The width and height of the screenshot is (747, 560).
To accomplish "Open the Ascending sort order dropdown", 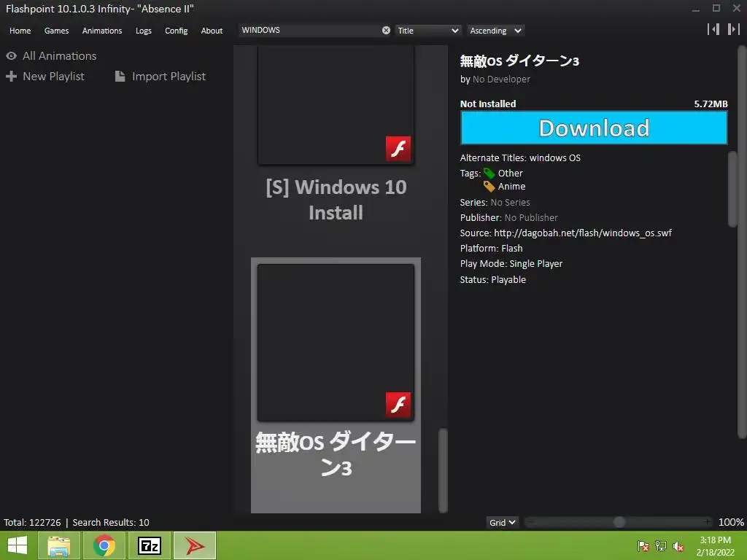I will click(x=495, y=31).
